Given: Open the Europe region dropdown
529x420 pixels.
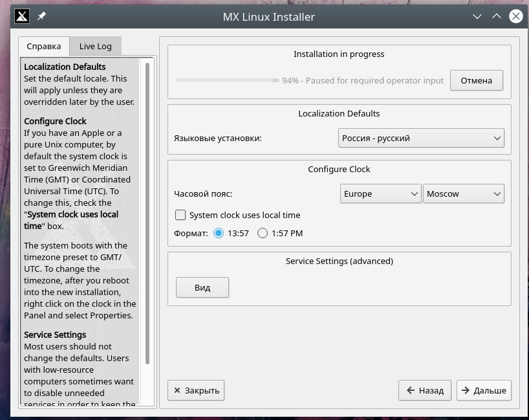Looking at the screenshot, I should [x=381, y=193].
